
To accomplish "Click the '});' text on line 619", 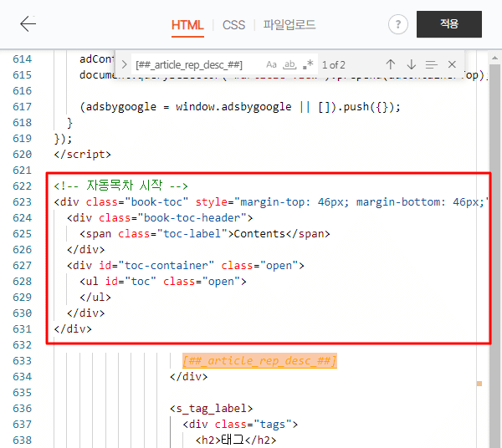I will [63, 139].
